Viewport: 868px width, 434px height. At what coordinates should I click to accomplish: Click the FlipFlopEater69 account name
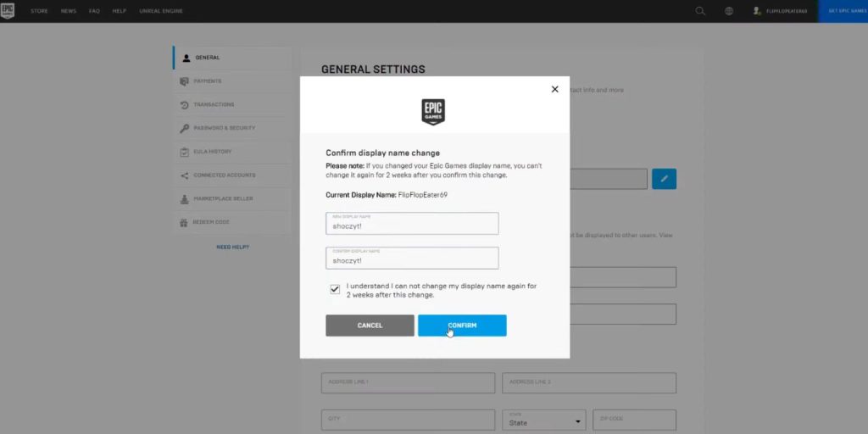[x=787, y=11]
